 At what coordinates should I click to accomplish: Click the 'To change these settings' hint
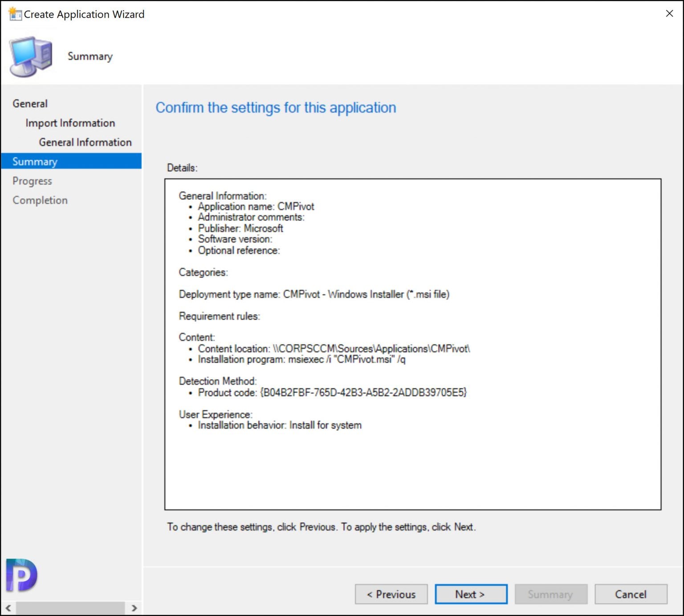(322, 527)
